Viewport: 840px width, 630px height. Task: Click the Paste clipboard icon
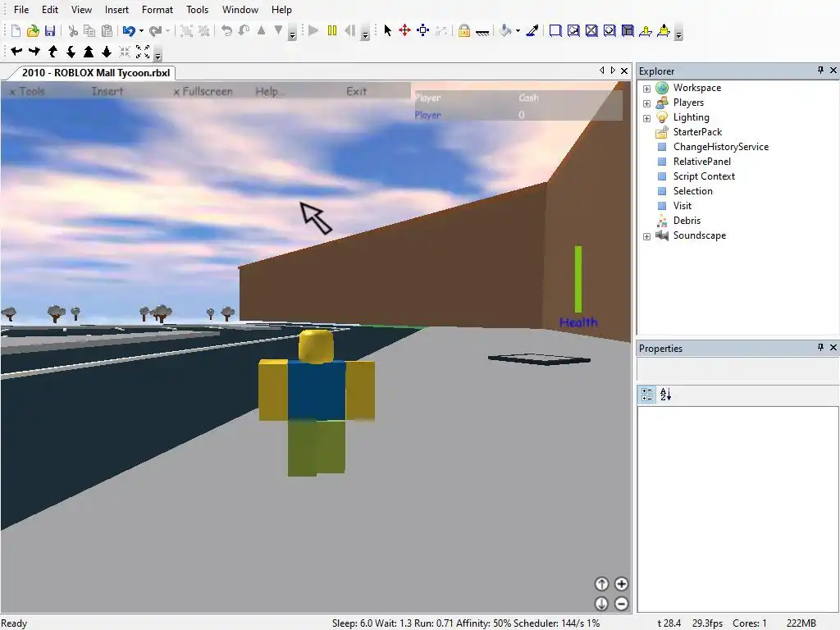(107, 31)
